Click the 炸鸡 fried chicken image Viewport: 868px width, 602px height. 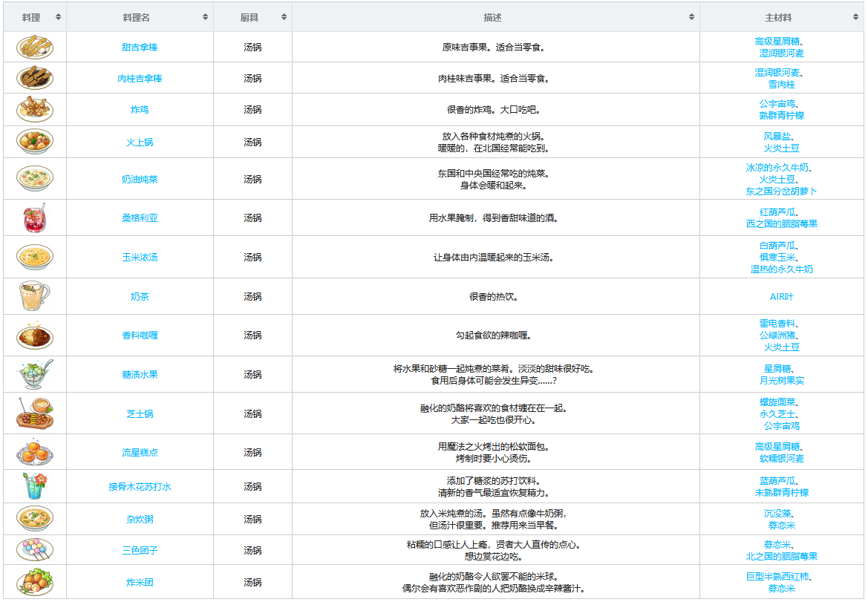pos(35,109)
